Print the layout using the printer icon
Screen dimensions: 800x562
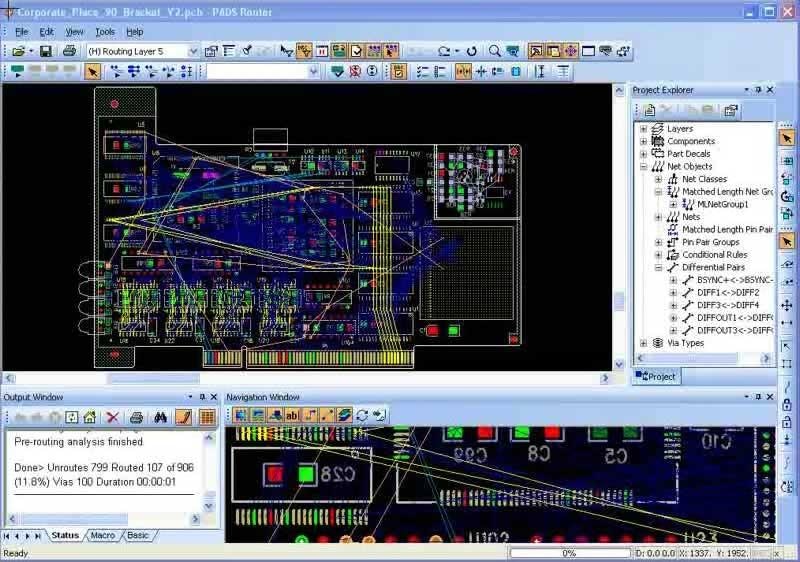point(69,51)
